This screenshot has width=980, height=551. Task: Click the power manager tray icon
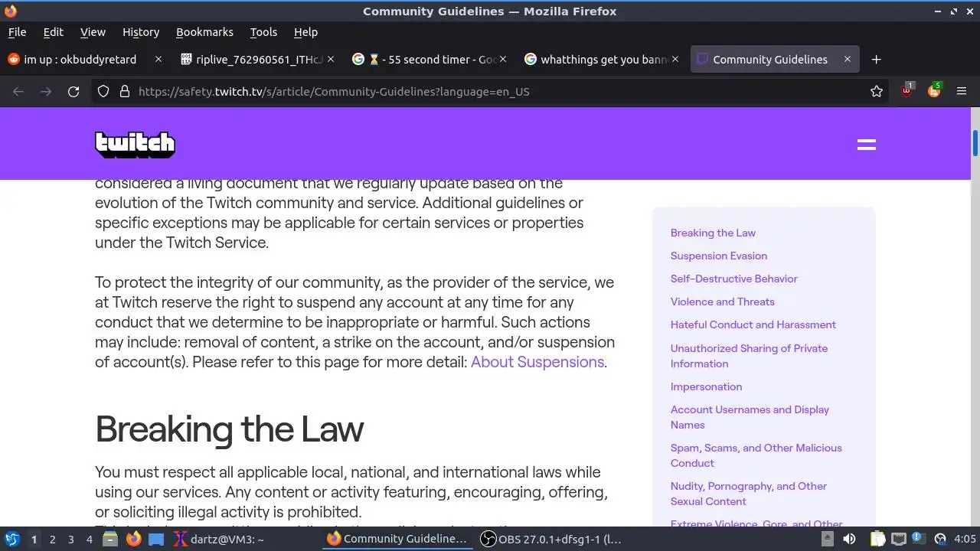[939, 540]
